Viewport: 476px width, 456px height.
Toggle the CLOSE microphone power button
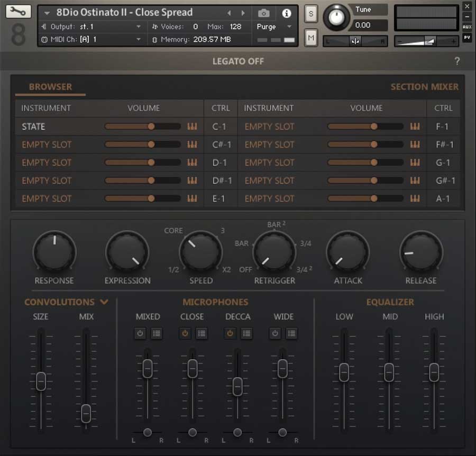pyautogui.click(x=185, y=334)
